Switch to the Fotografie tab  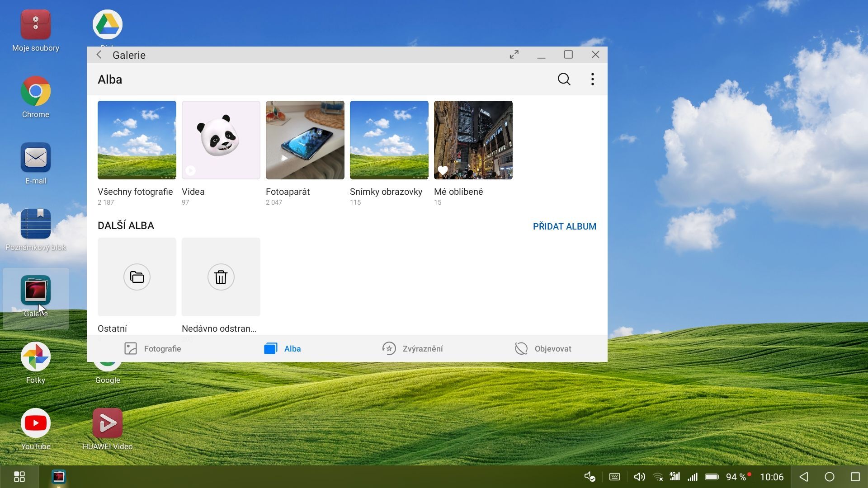[153, 348]
